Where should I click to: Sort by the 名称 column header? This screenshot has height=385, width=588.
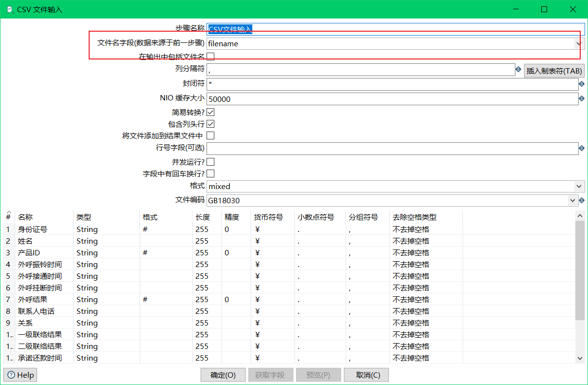click(44, 217)
